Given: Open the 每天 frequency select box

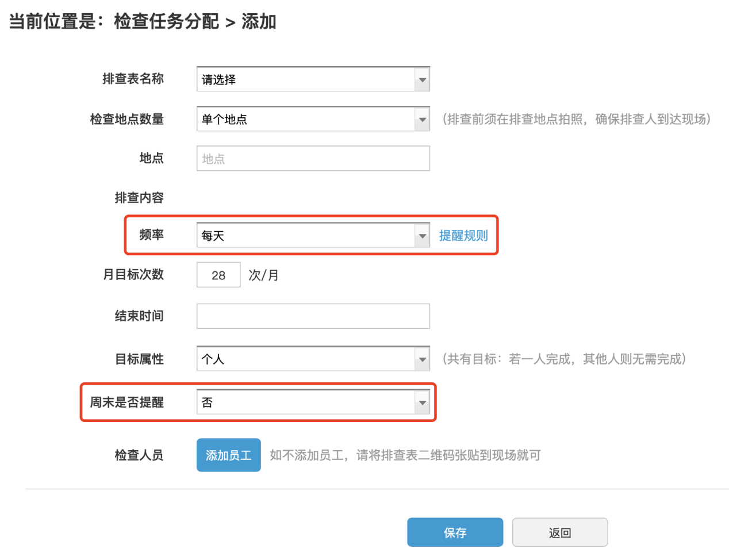Looking at the screenshot, I should tap(313, 236).
